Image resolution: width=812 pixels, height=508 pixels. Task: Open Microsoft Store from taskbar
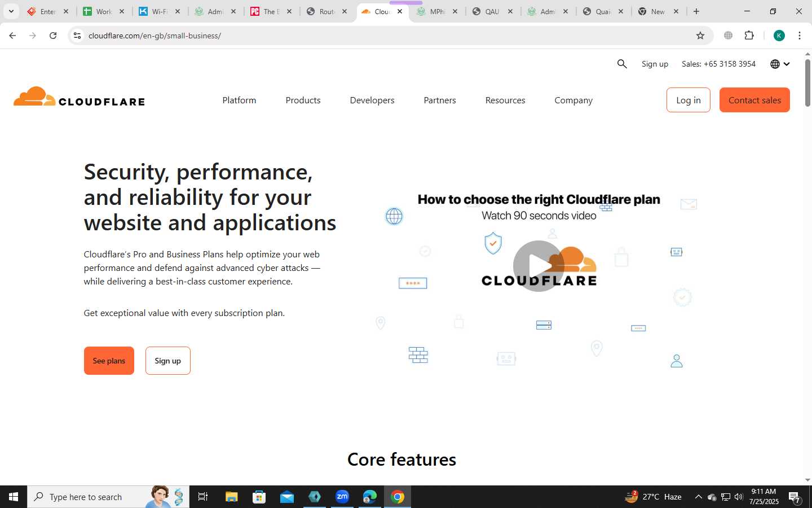259,497
